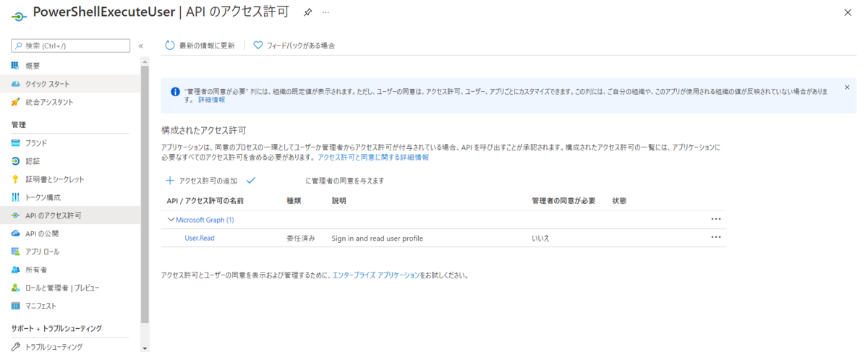Open the エンタープライズ アプリケーション link

(x=375, y=275)
